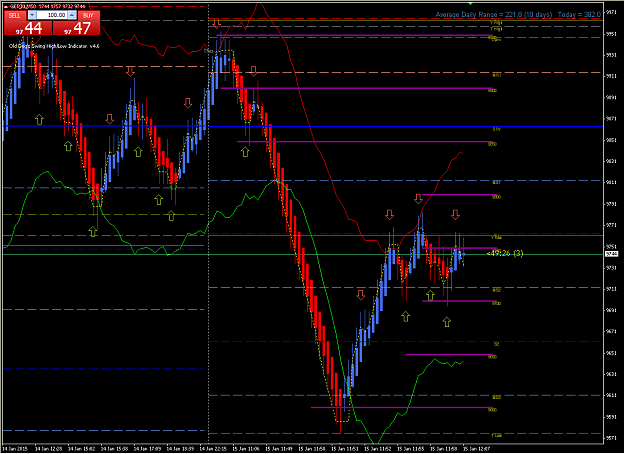The image size is (625, 454).
Task: Click the Y High line label
Action: 496,23
